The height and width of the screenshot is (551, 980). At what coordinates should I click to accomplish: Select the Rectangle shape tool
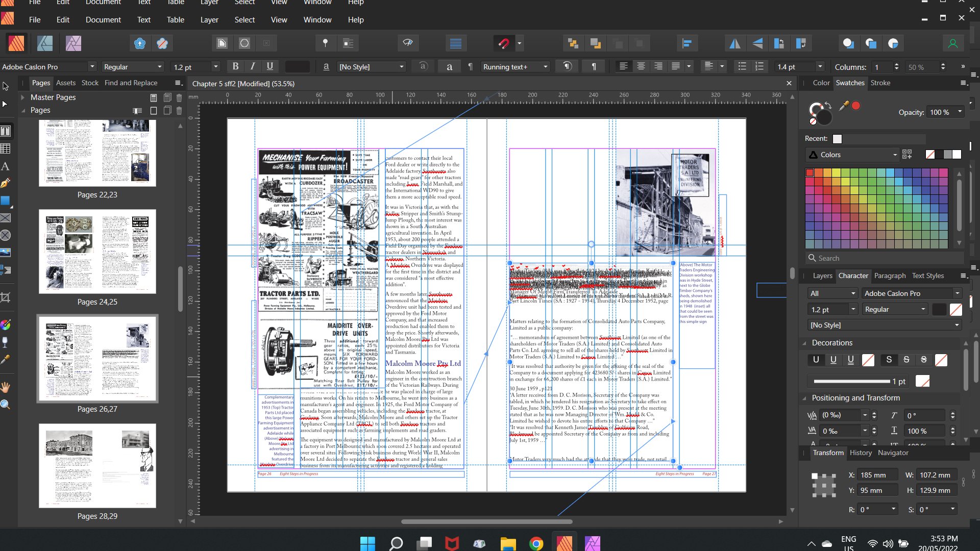pyautogui.click(x=6, y=201)
